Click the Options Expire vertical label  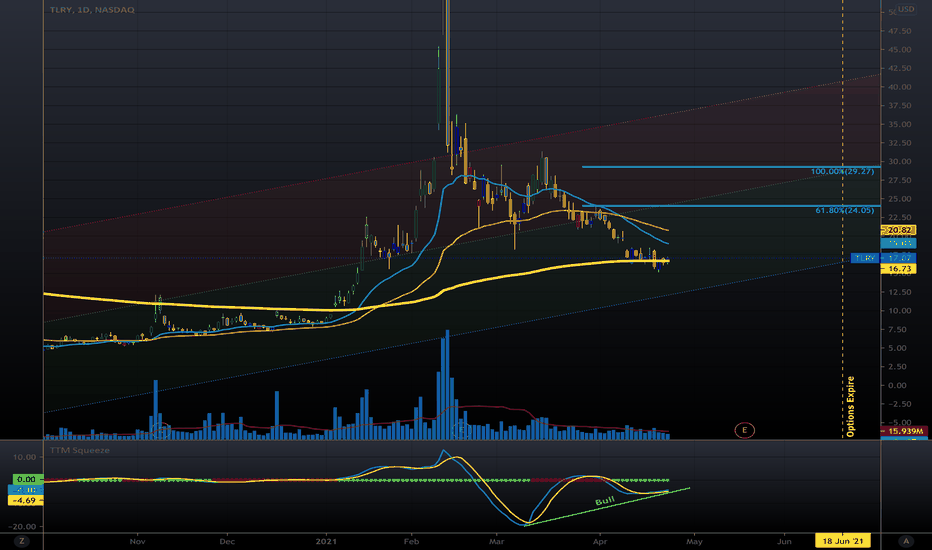click(x=850, y=407)
